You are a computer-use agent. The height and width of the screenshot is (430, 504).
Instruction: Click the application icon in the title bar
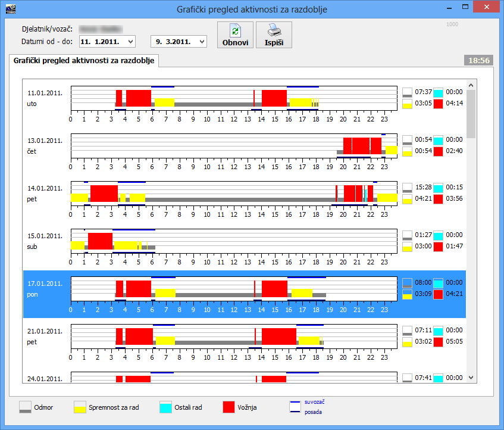[11, 8]
